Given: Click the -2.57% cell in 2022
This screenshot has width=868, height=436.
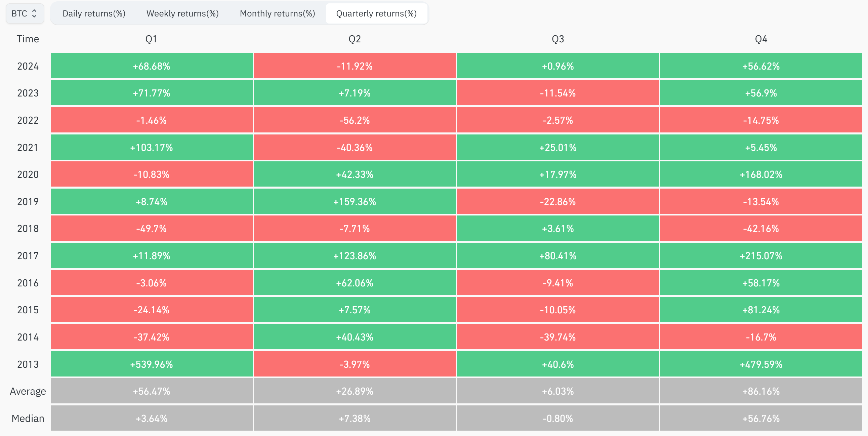Looking at the screenshot, I should [557, 120].
